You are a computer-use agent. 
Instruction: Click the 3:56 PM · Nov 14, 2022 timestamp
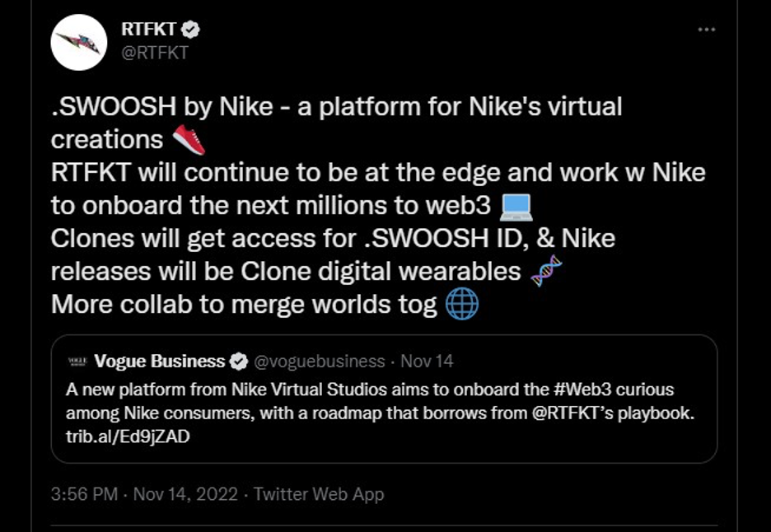(x=143, y=494)
